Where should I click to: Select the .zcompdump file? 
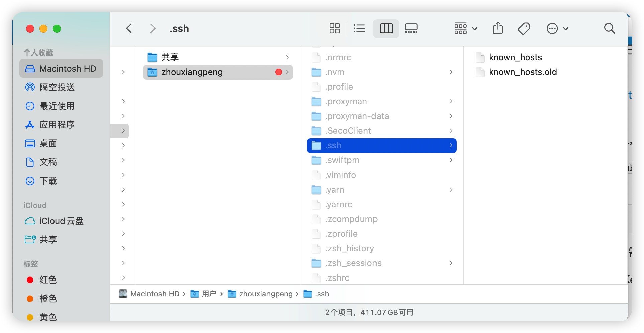(382, 219)
